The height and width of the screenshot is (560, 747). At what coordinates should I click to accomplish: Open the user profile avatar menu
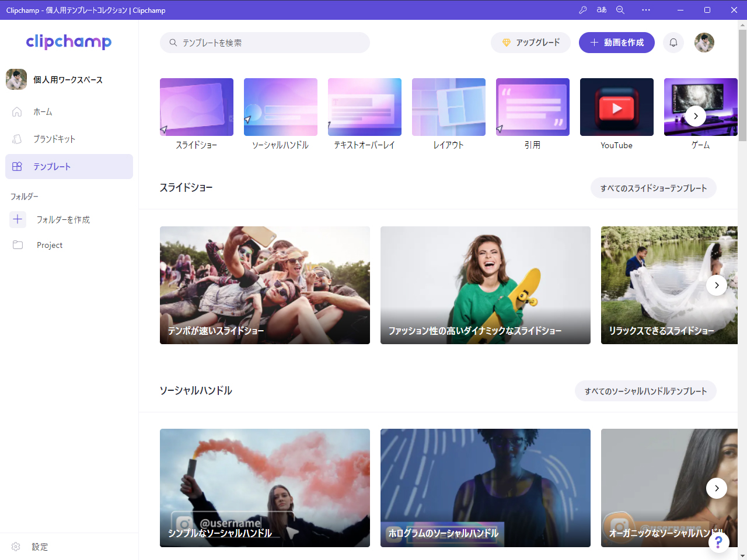point(704,43)
